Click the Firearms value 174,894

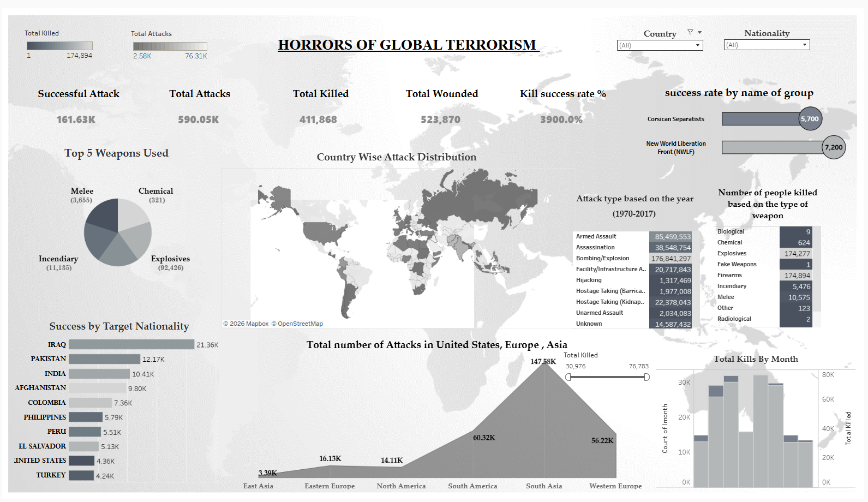(796, 276)
